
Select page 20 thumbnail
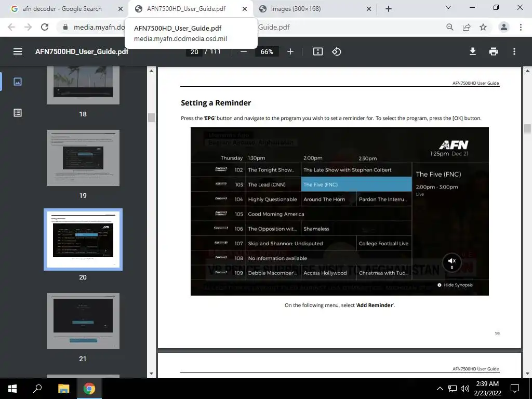(x=83, y=240)
